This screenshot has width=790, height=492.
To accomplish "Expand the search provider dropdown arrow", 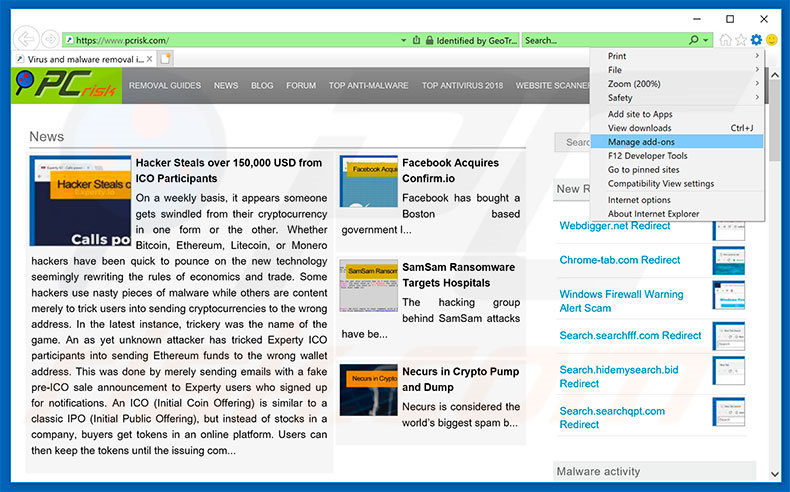I will [x=705, y=40].
